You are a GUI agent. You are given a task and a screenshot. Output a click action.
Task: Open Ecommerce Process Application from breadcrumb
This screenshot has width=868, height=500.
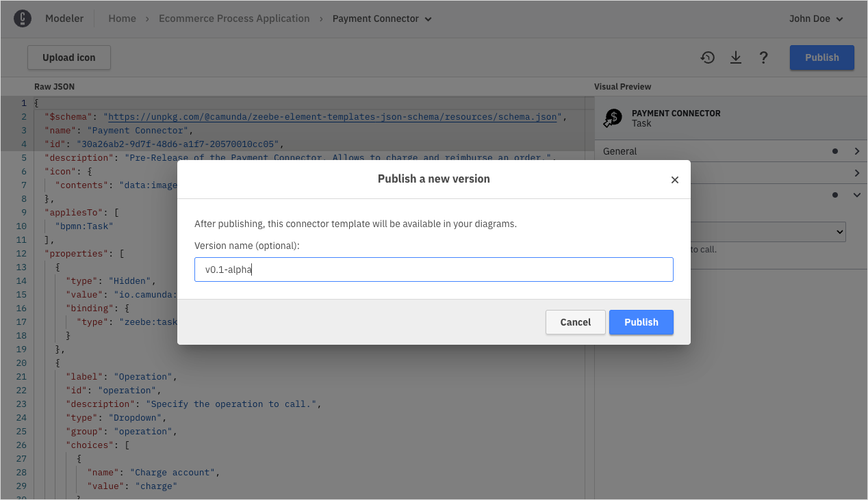click(234, 18)
